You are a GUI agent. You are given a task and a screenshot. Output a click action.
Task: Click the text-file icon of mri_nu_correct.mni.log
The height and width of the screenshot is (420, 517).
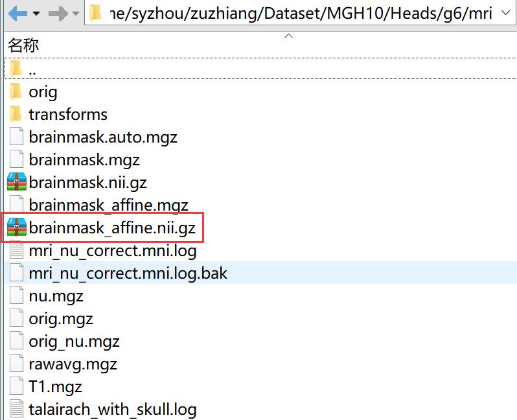tap(16, 250)
